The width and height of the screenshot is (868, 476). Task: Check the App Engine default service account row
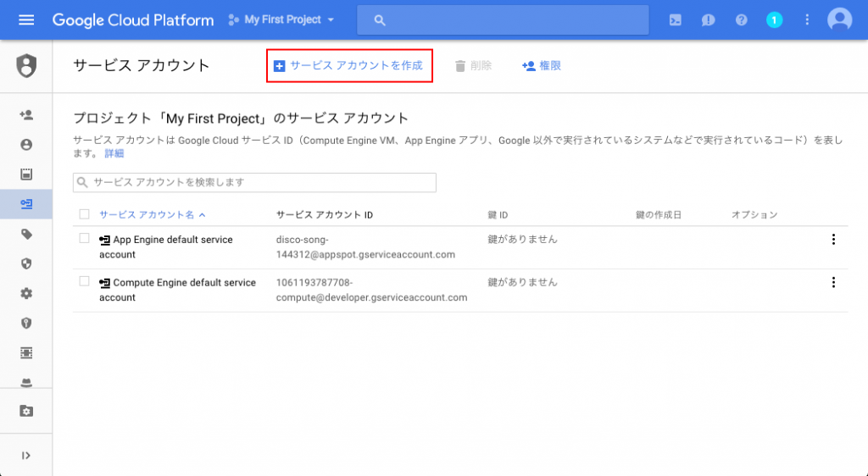pos(84,238)
